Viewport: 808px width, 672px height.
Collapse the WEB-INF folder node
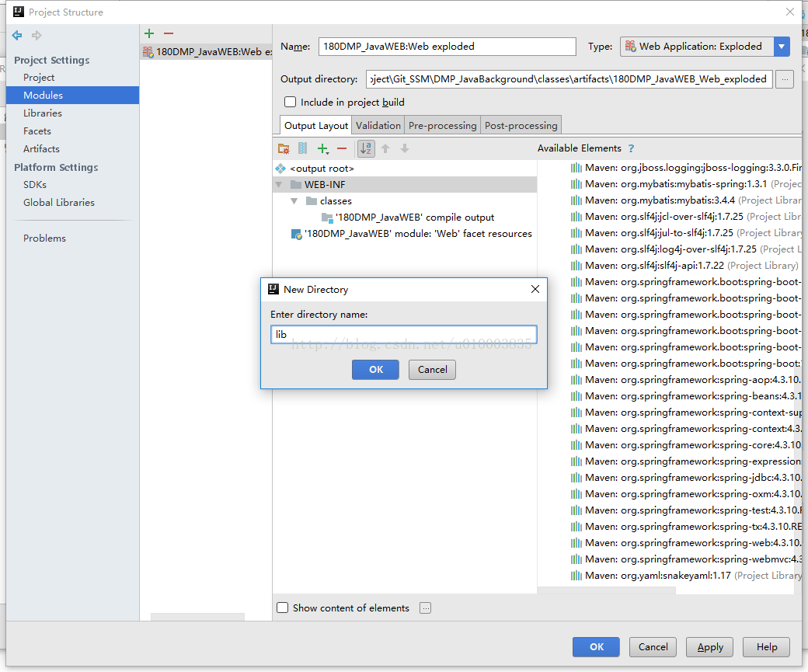279,184
